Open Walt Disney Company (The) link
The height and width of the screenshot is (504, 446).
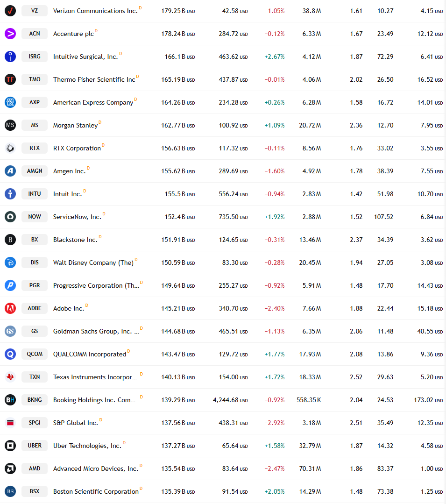93,263
